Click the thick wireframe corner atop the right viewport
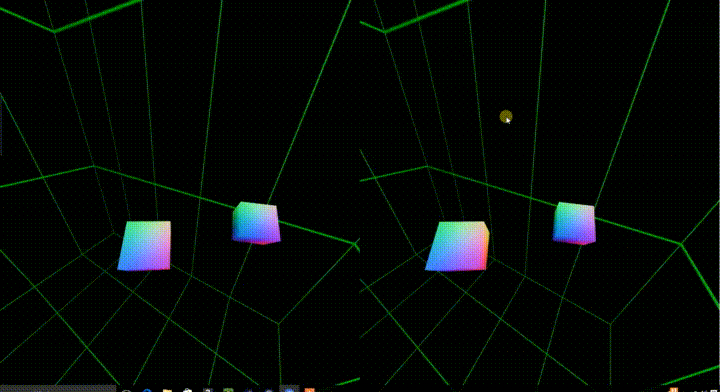The height and width of the screenshot is (392, 720). [385, 32]
